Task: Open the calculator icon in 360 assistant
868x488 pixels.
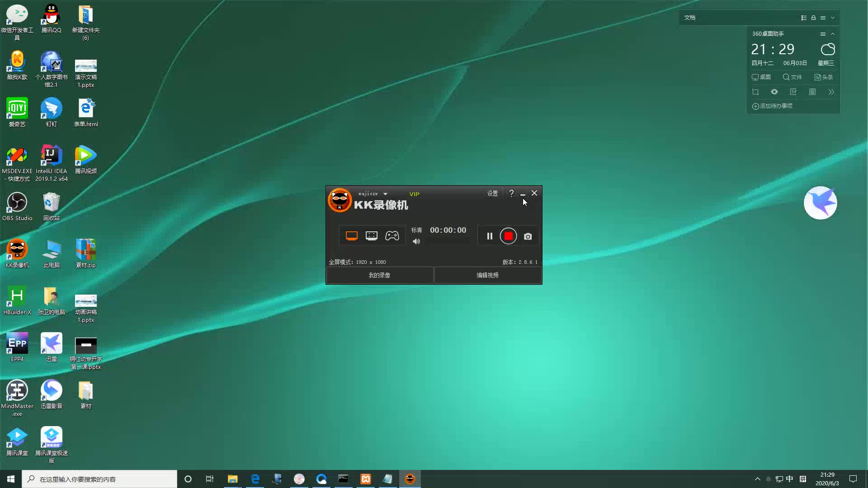Action: pyautogui.click(x=812, y=92)
